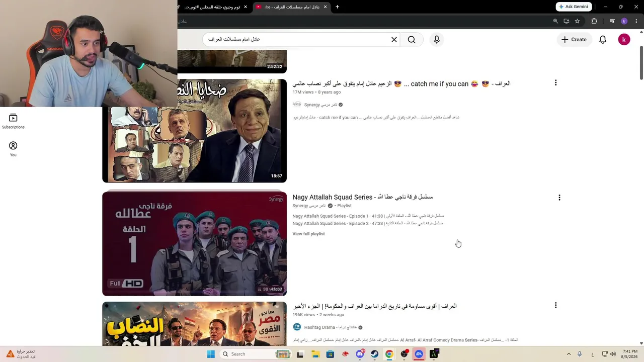Click the taskbar microphone tray icon

click(580, 354)
